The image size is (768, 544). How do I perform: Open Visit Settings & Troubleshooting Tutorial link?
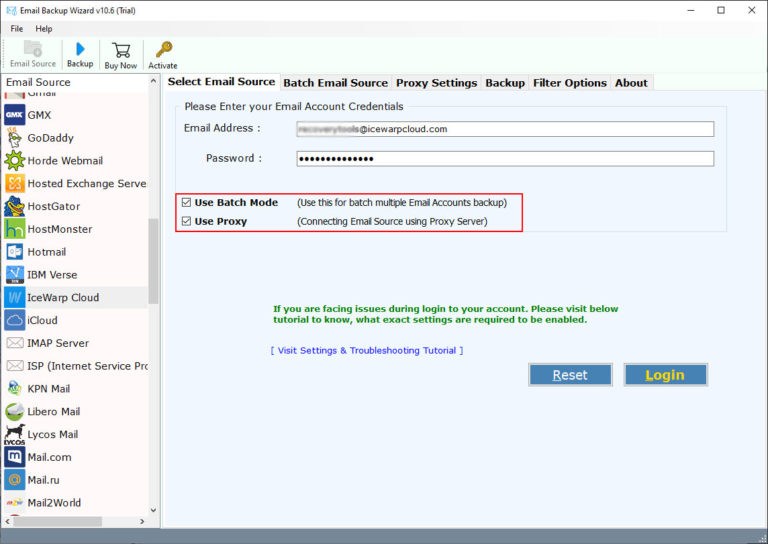click(x=366, y=351)
